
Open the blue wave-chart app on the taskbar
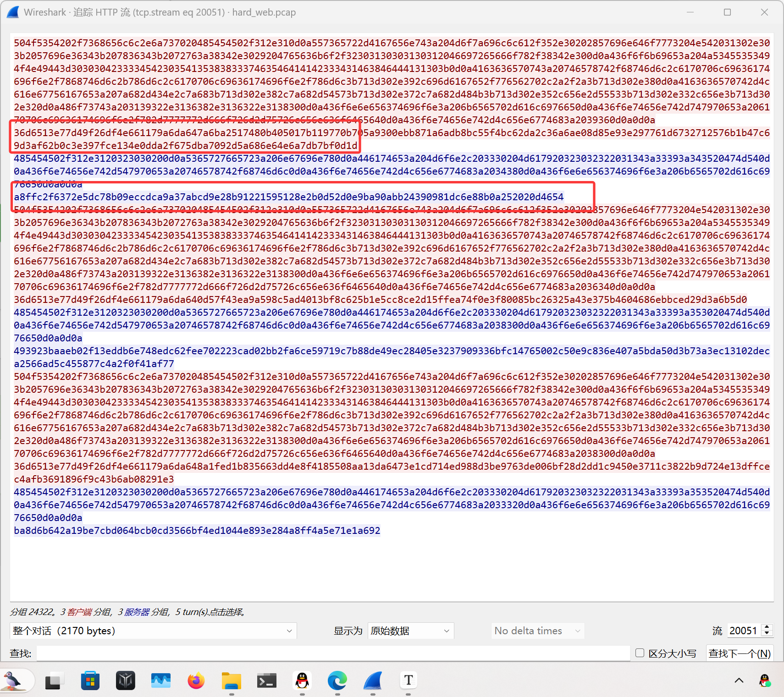tap(161, 681)
